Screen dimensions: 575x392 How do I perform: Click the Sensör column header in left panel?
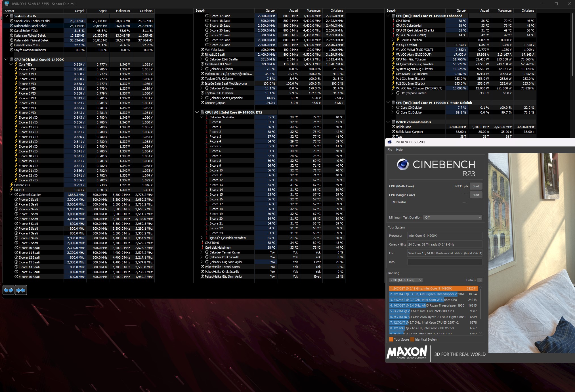click(x=33, y=11)
